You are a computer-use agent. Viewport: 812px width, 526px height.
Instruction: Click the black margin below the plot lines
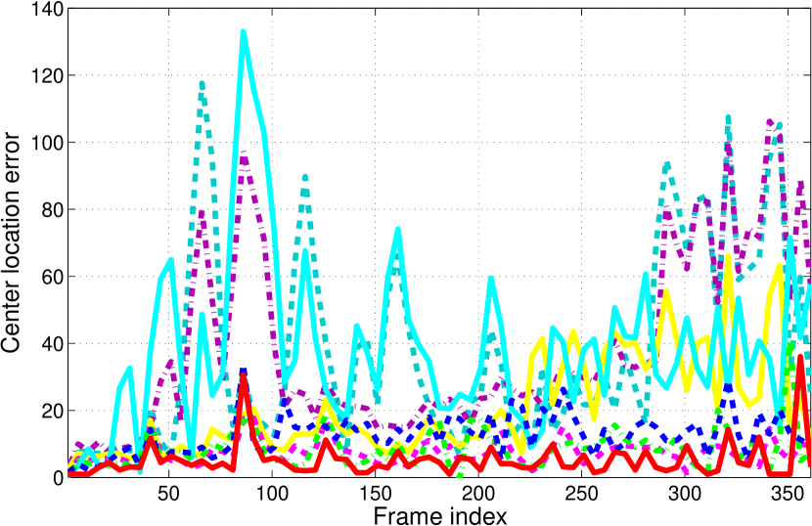click(x=440, y=504)
